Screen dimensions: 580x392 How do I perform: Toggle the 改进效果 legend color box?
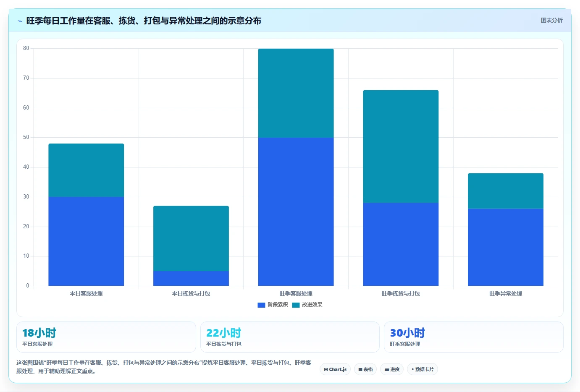[x=296, y=305]
